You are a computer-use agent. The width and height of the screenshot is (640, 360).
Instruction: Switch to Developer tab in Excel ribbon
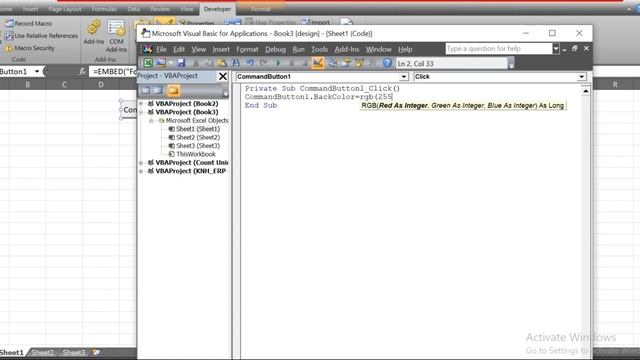[217, 9]
